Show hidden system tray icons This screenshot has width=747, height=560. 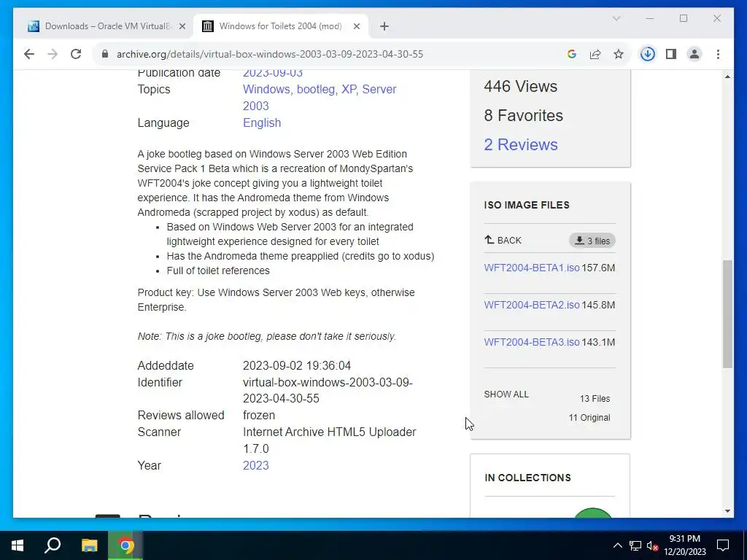617,545
